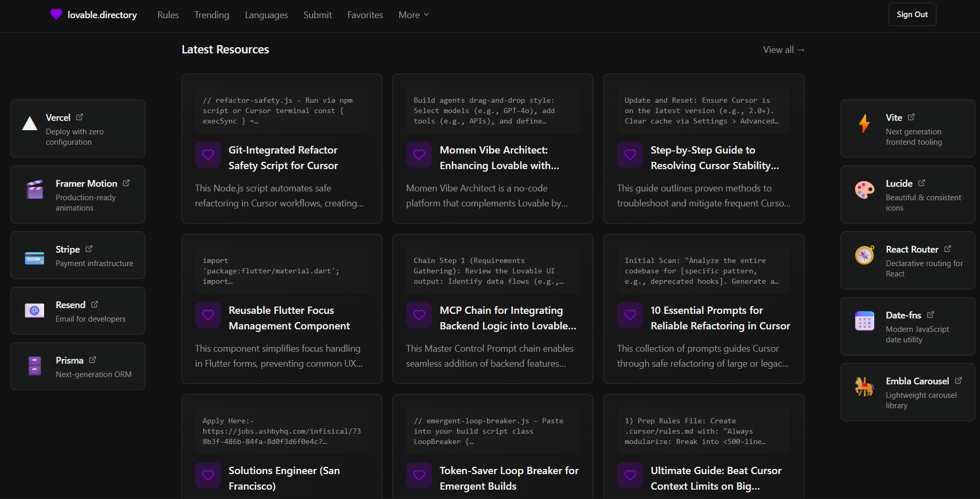The image size is (980, 499).
Task: Click the 'Next-generation ORM' description
Action: pos(94,375)
